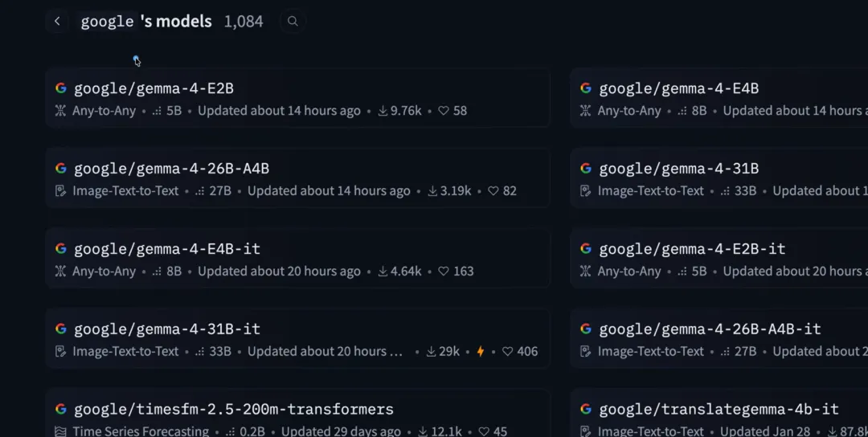Click the google organization name in header
The image size is (868, 437).
[x=108, y=22]
